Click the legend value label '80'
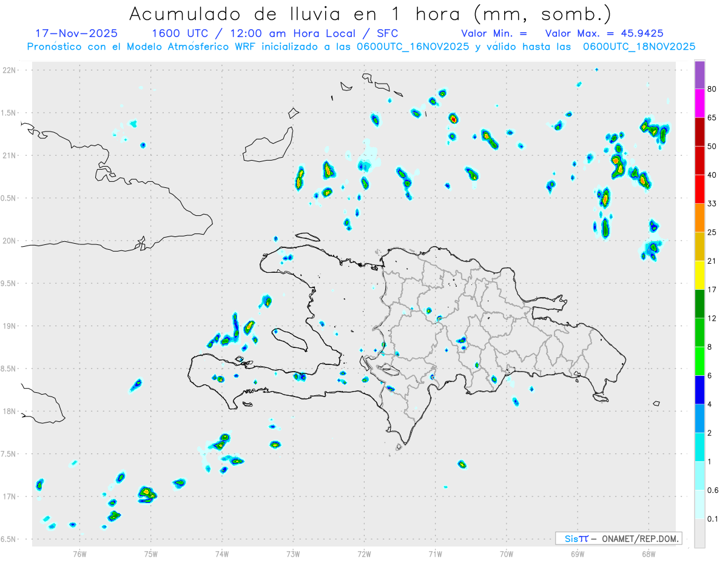Screen dimensions: 728x562 pos(712,89)
